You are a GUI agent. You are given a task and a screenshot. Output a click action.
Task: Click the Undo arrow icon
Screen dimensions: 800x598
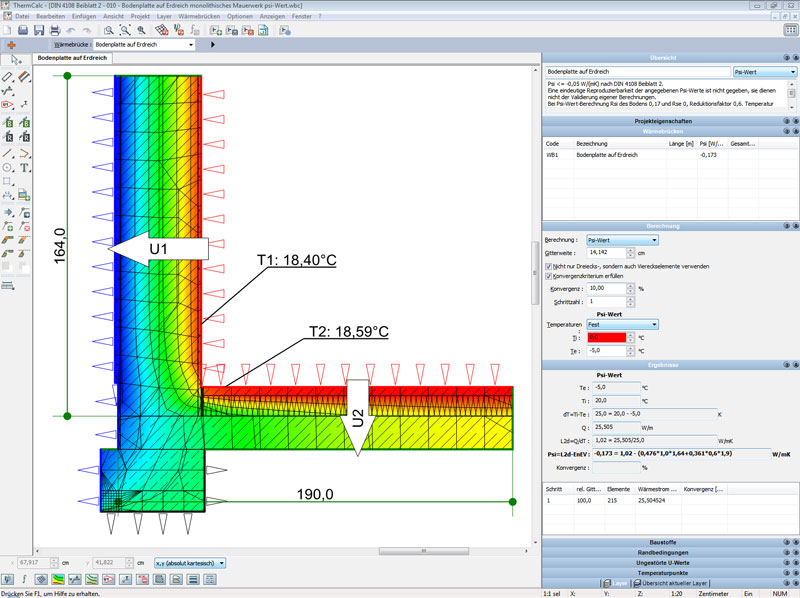pyautogui.click(x=71, y=31)
